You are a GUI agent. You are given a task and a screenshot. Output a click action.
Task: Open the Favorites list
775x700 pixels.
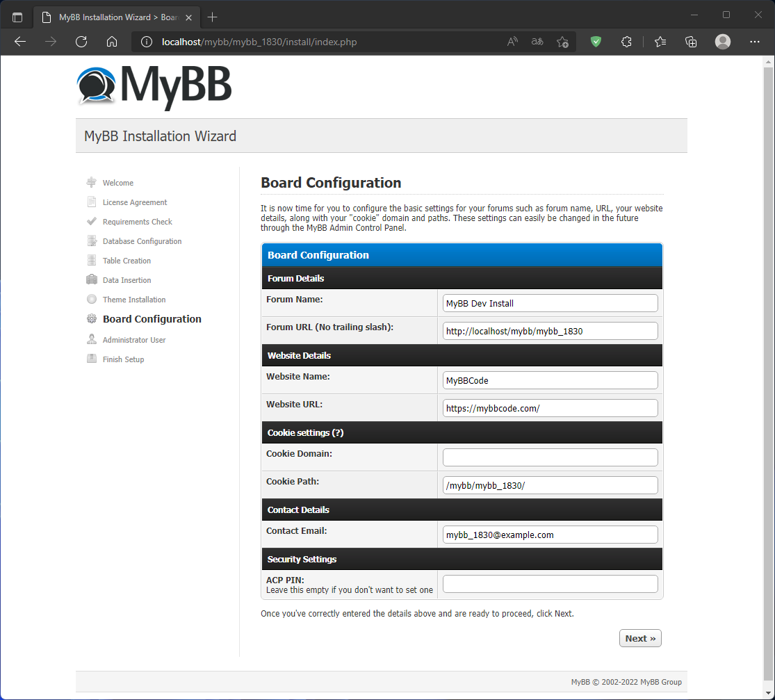[660, 42]
